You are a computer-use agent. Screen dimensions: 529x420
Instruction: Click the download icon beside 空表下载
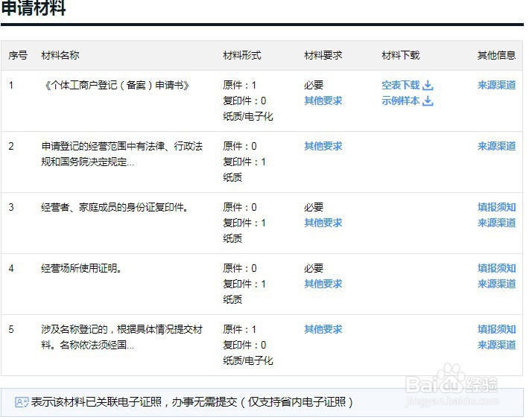[428, 86]
